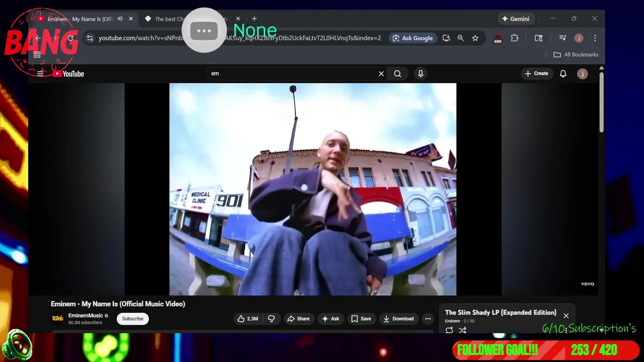Open media controls toolbar icon

pos(562,38)
